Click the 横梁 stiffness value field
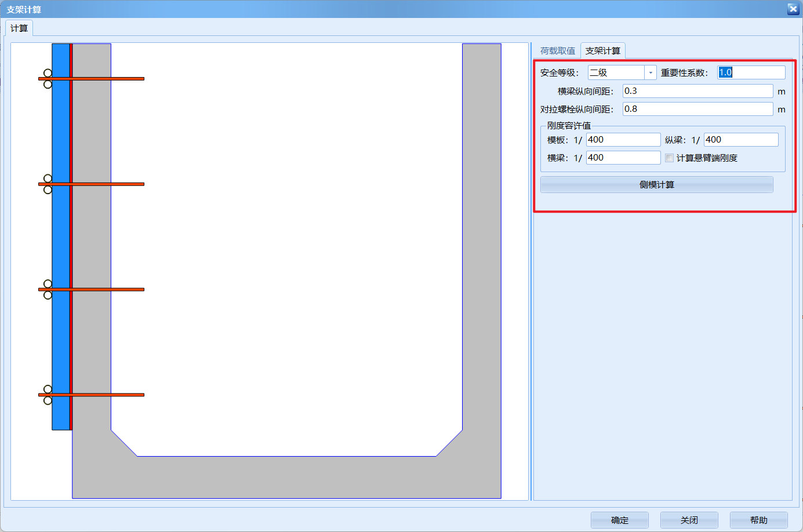Screen dimensions: 803x532 623,158
